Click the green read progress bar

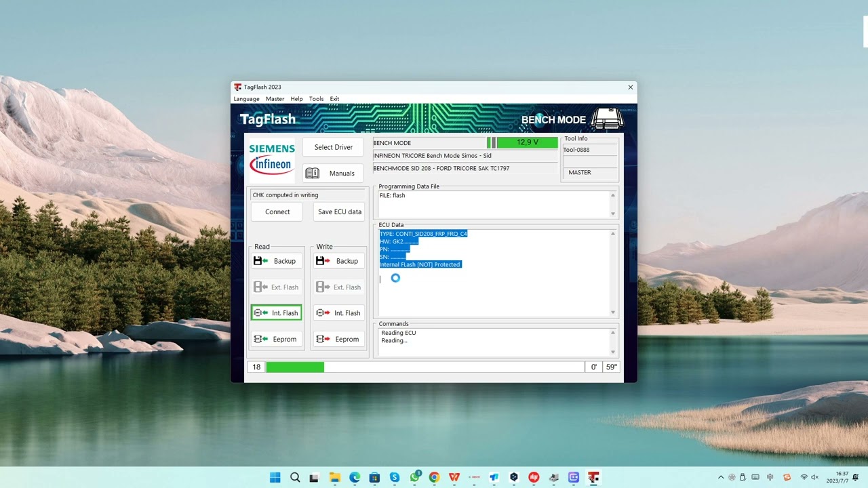[295, 367]
